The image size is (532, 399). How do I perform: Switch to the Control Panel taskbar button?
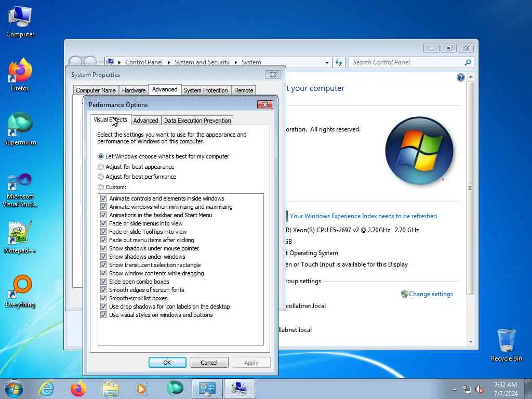click(207, 389)
